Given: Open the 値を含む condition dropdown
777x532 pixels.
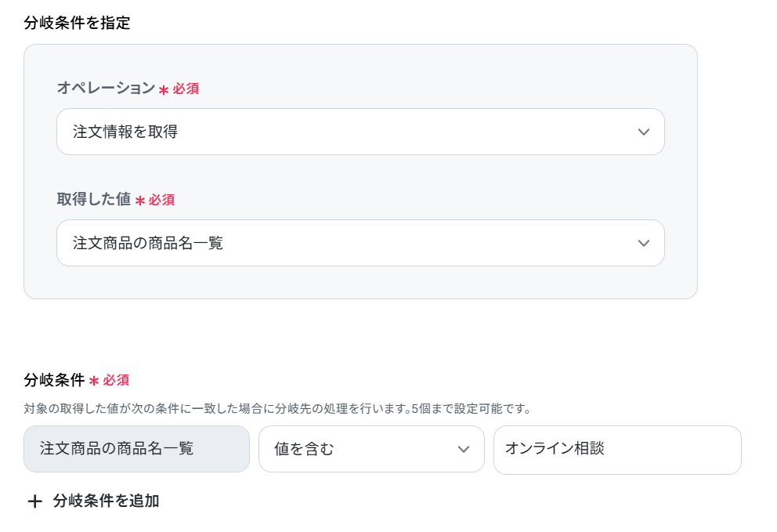Looking at the screenshot, I should point(371,449).
